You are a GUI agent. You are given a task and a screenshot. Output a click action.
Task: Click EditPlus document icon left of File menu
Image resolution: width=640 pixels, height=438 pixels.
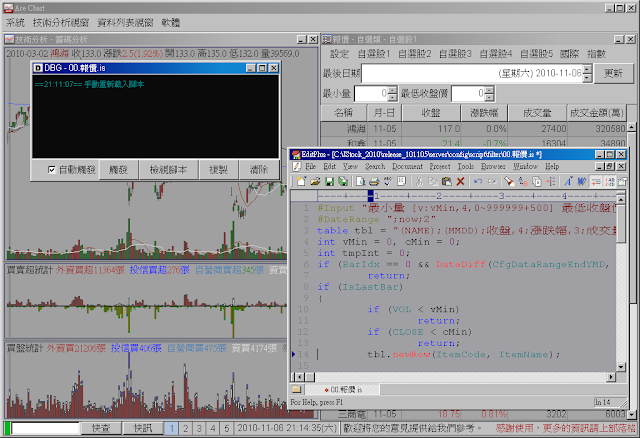point(297,166)
